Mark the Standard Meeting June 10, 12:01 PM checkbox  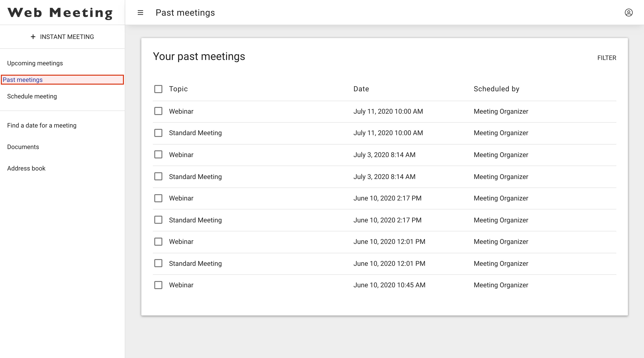pos(158,263)
